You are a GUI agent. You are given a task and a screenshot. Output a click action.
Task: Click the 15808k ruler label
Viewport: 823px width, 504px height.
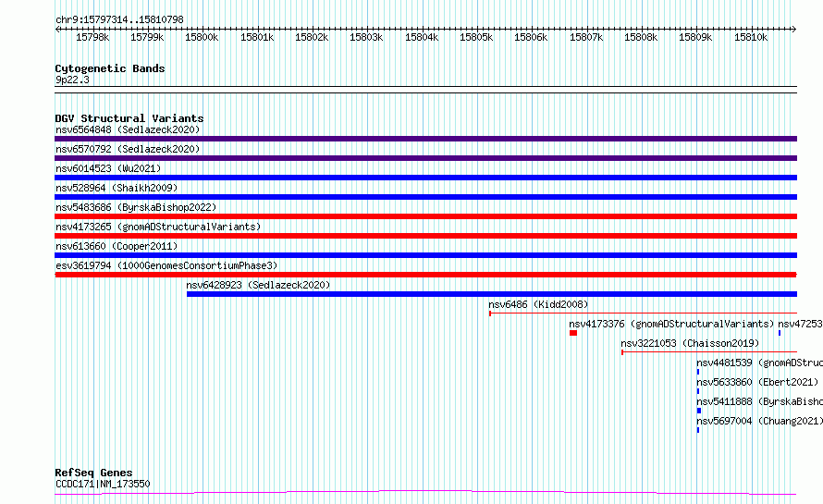(641, 37)
